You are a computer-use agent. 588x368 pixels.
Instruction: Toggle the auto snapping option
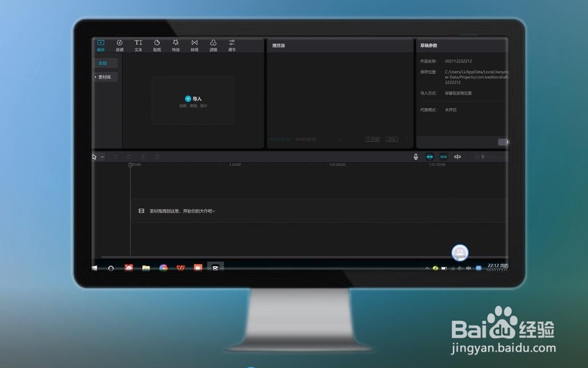click(x=443, y=156)
